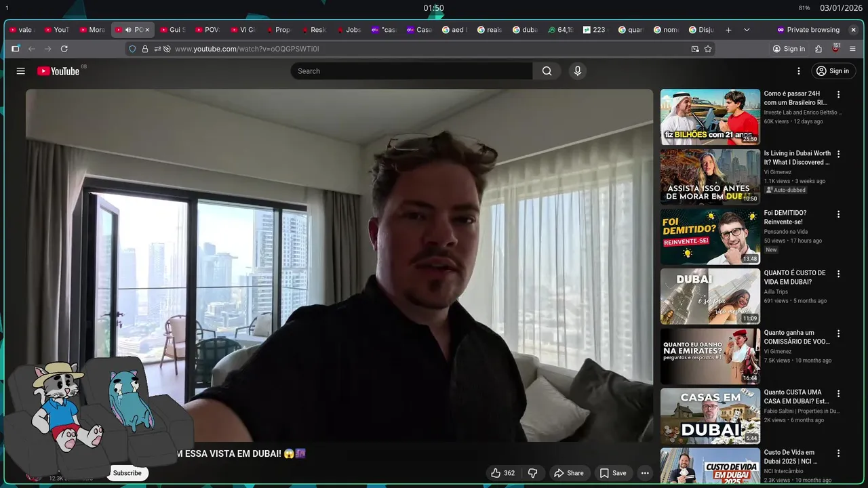This screenshot has width=868, height=488.
Task: Click the 'Vi Gimenez' channel name under Is Living
Action: pyautogui.click(x=778, y=172)
